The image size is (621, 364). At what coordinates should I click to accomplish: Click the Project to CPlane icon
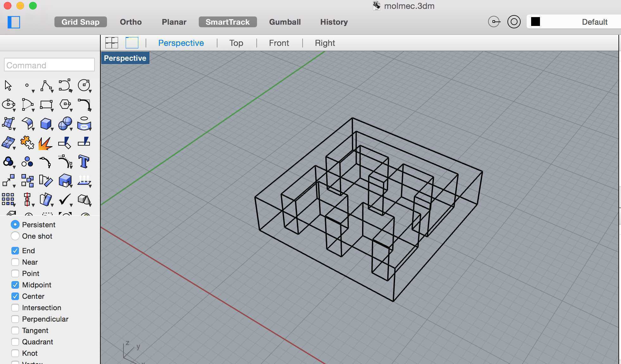click(x=84, y=181)
